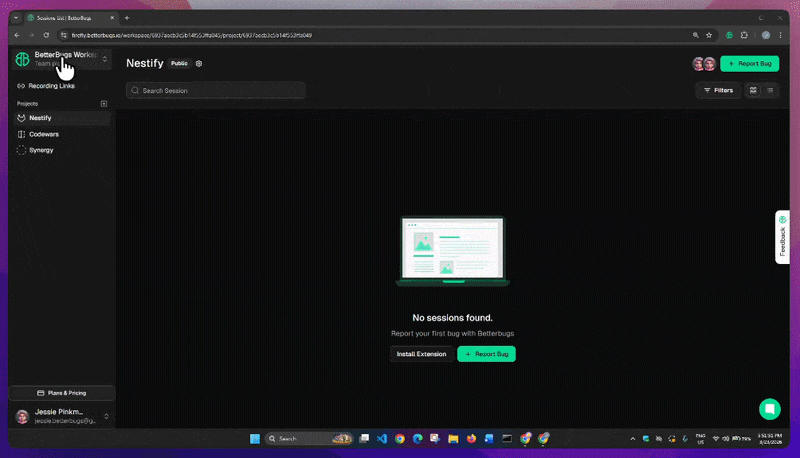The image size is (800, 458).
Task: Click the Codewars project icon in the sidebar
Action: 21,134
